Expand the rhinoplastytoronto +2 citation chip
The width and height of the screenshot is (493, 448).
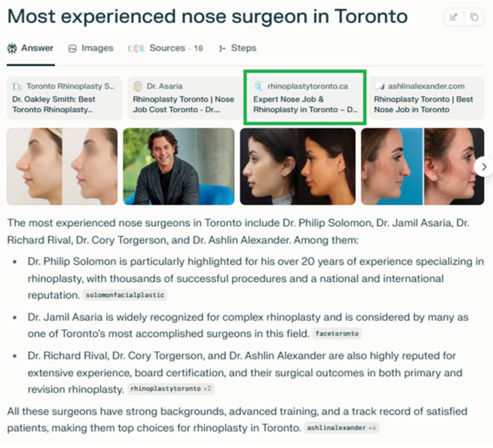[171, 389]
